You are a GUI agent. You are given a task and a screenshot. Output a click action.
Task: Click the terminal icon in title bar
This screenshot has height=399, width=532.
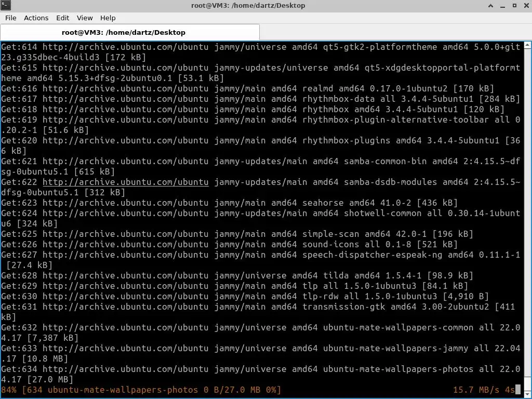[6, 5]
